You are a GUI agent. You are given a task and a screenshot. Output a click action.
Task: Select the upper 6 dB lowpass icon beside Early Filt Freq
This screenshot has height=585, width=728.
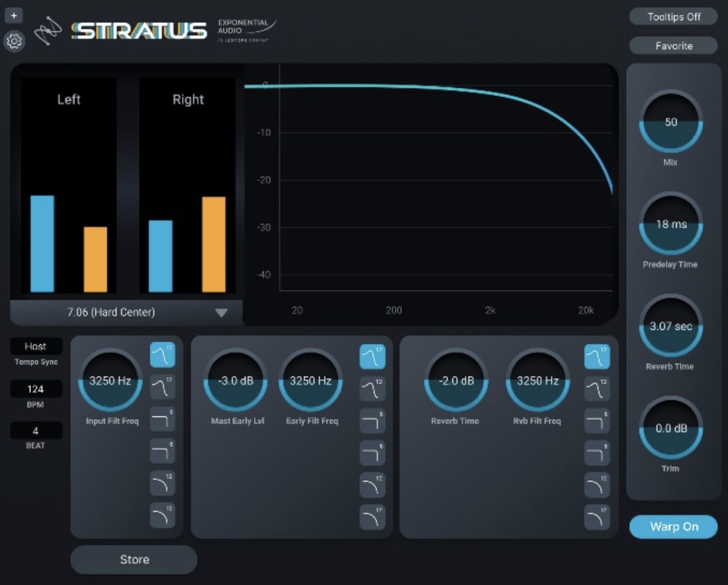click(x=372, y=422)
